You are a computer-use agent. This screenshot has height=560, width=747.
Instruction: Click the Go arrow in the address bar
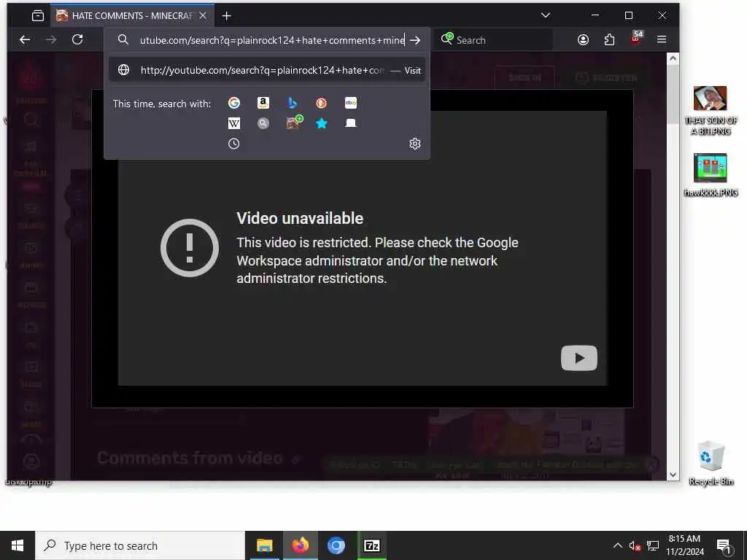(x=415, y=41)
